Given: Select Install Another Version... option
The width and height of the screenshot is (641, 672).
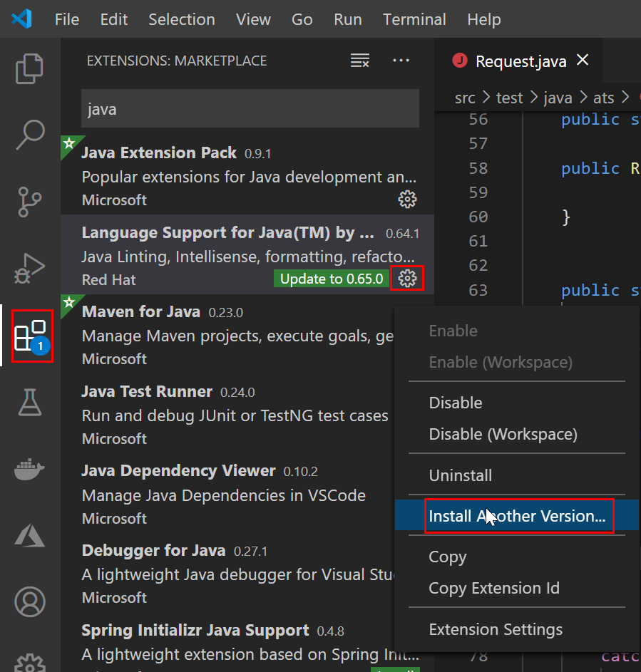Looking at the screenshot, I should coord(517,516).
